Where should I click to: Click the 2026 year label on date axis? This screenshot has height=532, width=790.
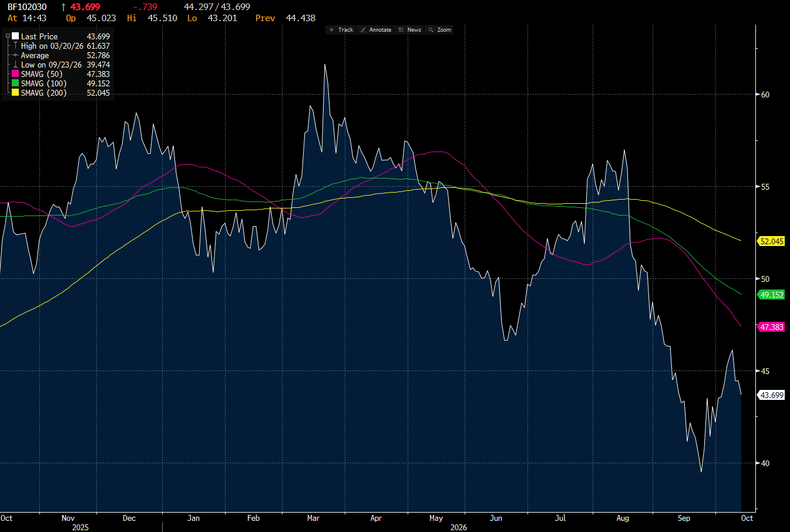click(x=459, y=527)
